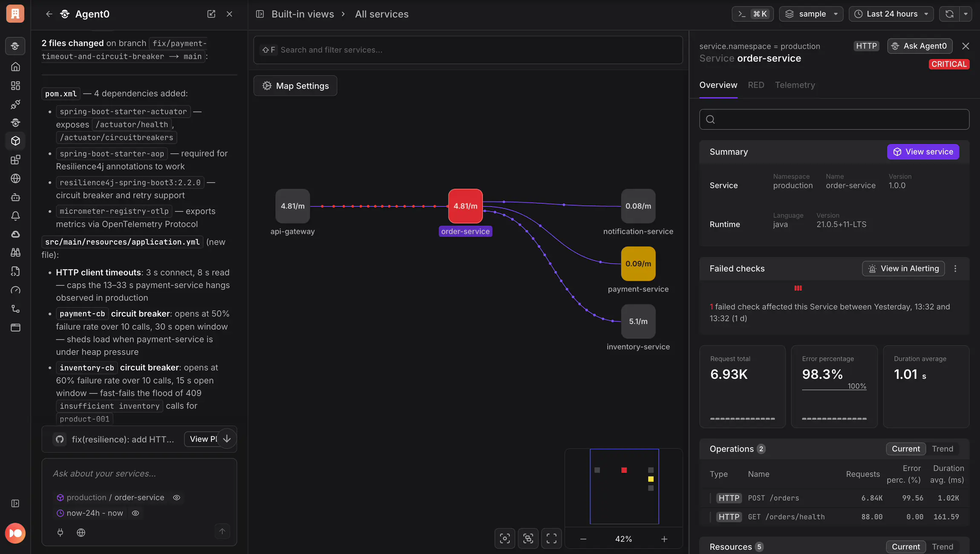Open the gauge icon in left sidebar

point(15,290)
